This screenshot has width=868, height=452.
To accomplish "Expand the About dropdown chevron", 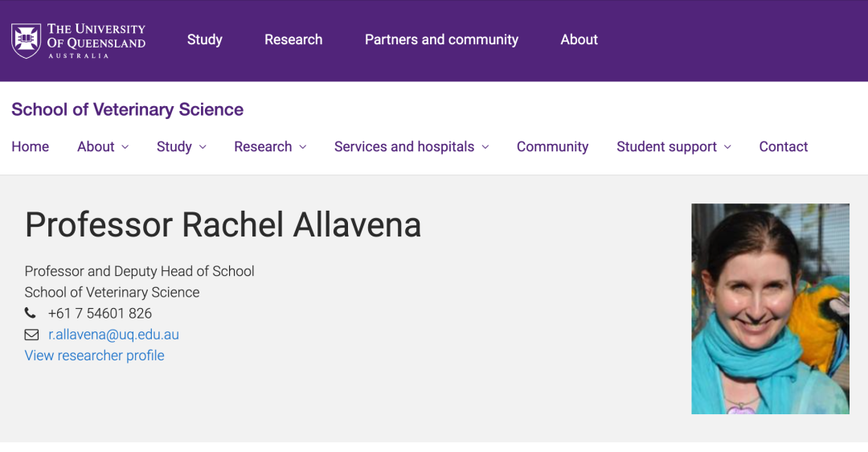I will pyautogui.click(x=125, y=147).
